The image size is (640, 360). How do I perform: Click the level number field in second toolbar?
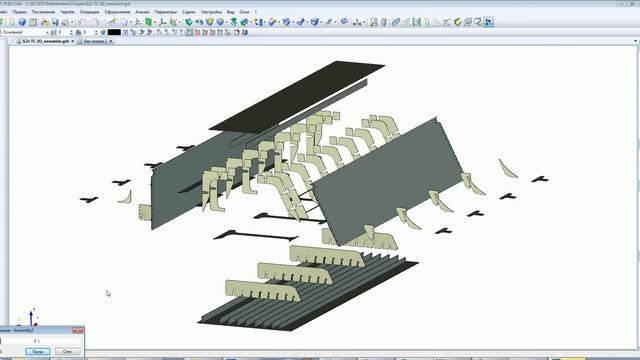click(x=63, y=32)
